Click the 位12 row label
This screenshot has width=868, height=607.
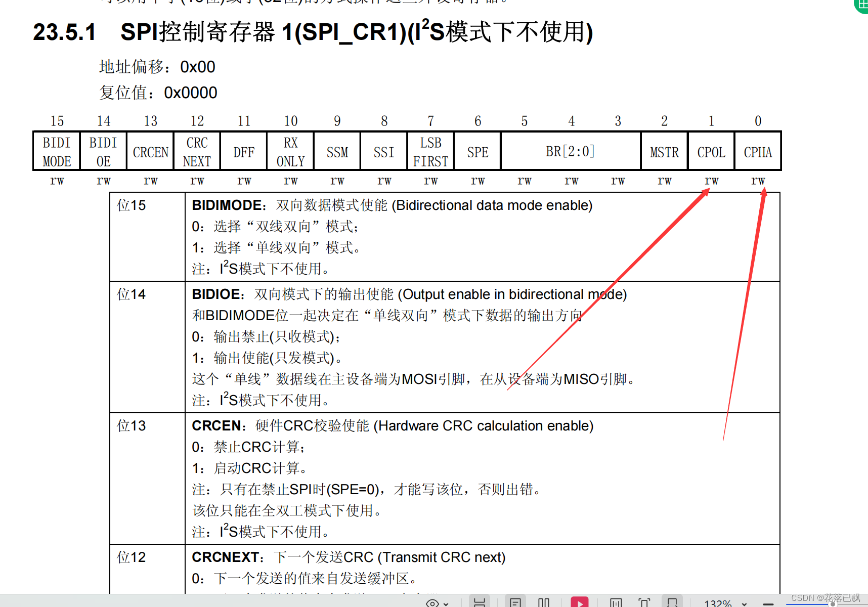pyautogui.click(x=131, y=557)
